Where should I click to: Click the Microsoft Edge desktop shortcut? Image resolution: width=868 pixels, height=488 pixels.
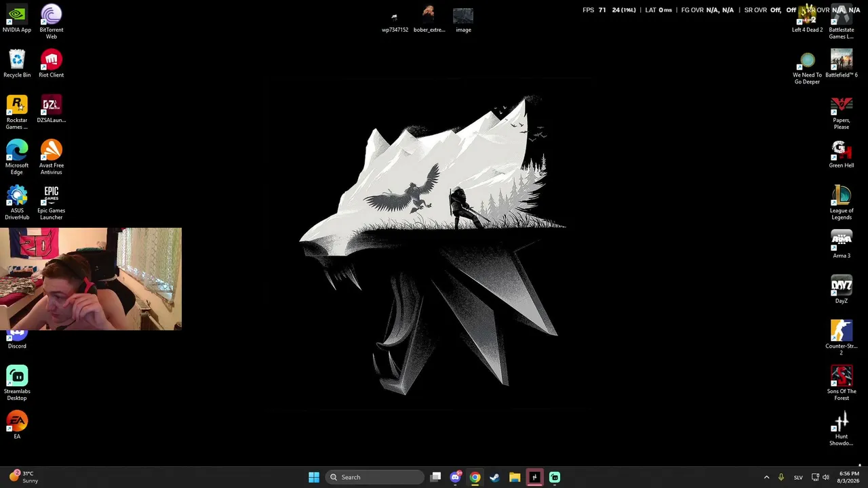click(x=17, y=157)
